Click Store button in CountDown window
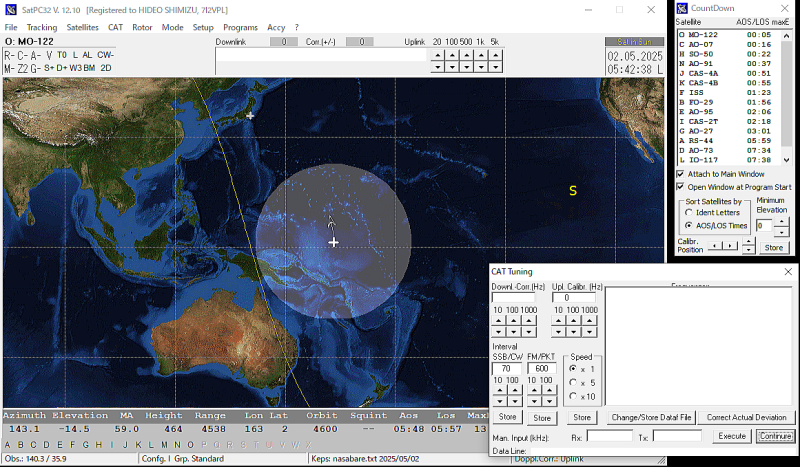The height and width of the screenshot is (467, 800). pos(773,248)
